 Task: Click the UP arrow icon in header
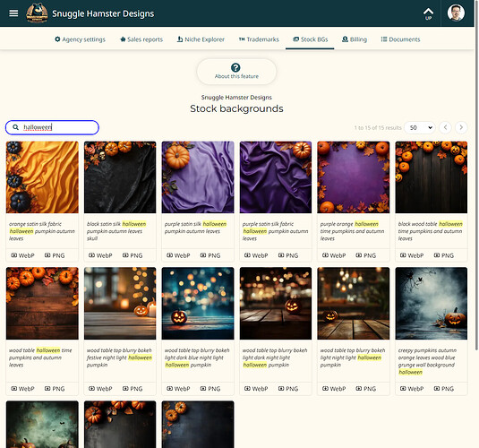(x=428, y=13)
